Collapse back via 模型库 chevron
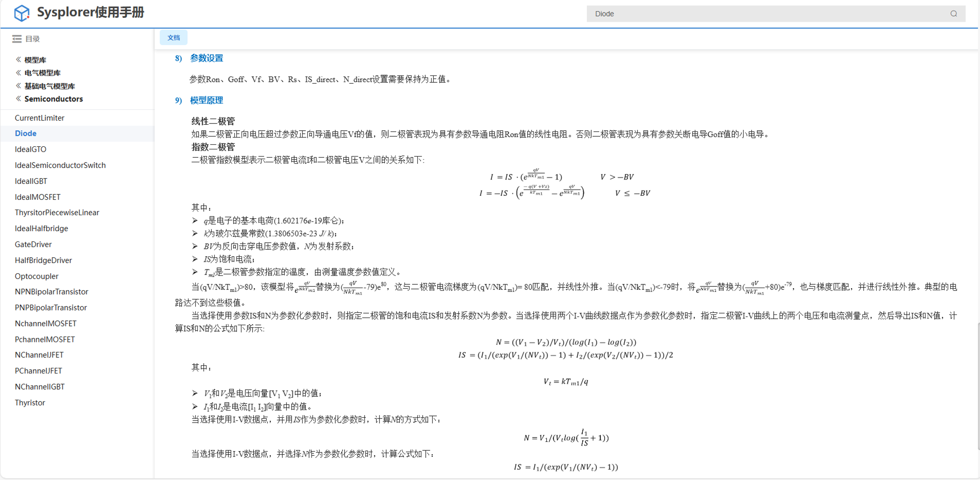 pyautogui.click(x=18, y=59)
